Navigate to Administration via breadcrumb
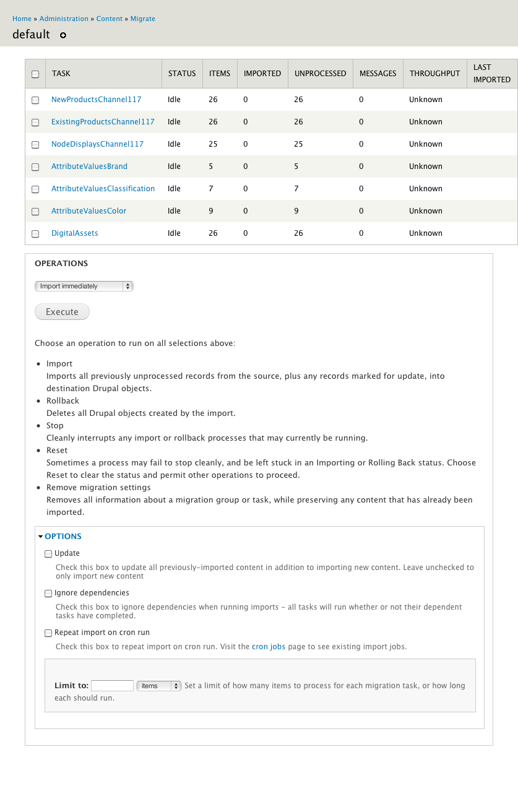This screenshot has height=812, width=518. point(64,19)
